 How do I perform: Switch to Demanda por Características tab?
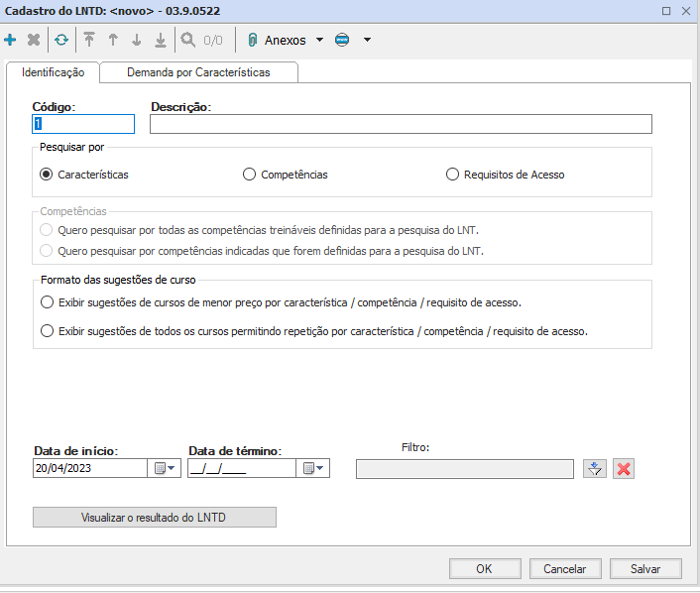(198, 72)
